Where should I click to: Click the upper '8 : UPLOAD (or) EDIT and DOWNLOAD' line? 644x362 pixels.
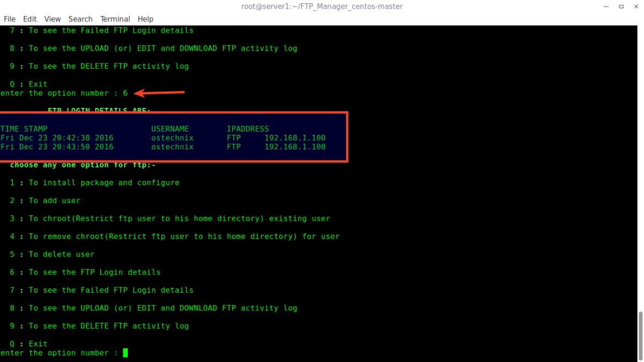[153, 48]
